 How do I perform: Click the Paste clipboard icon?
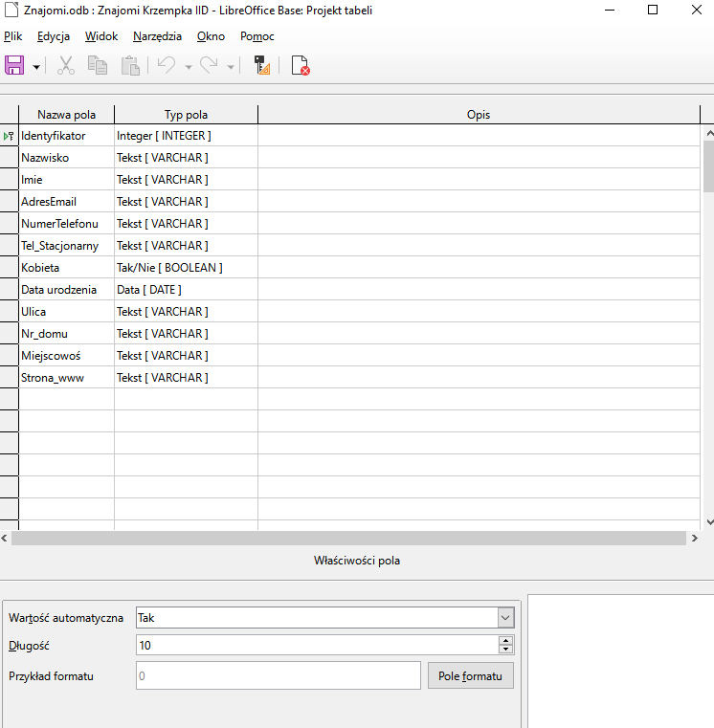[130, 65]
